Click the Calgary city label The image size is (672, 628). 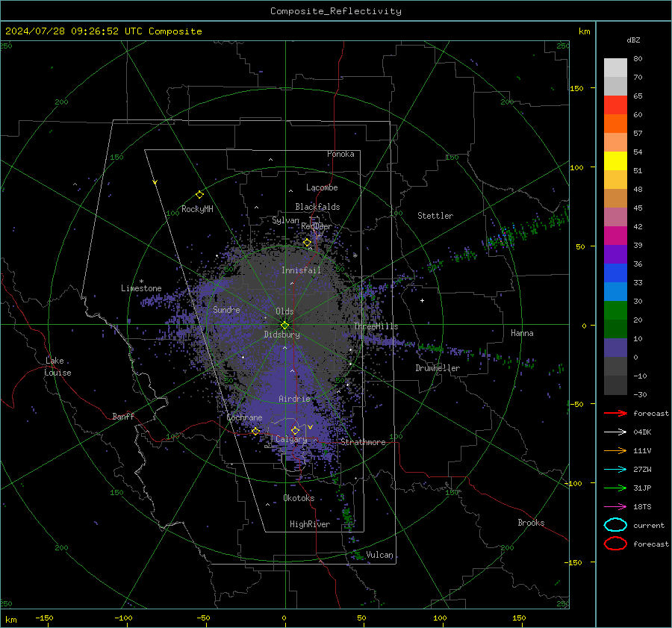pyautogui.click(x=291, y=439)
